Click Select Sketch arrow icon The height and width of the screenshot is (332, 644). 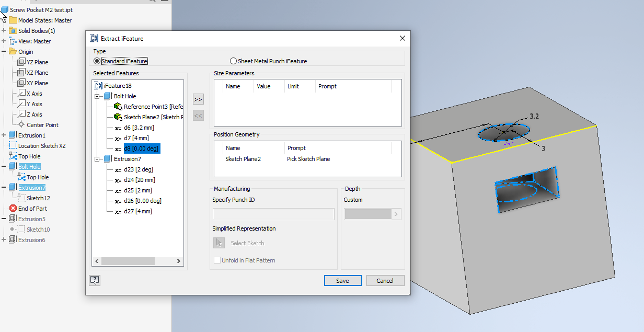coord(218,243)
